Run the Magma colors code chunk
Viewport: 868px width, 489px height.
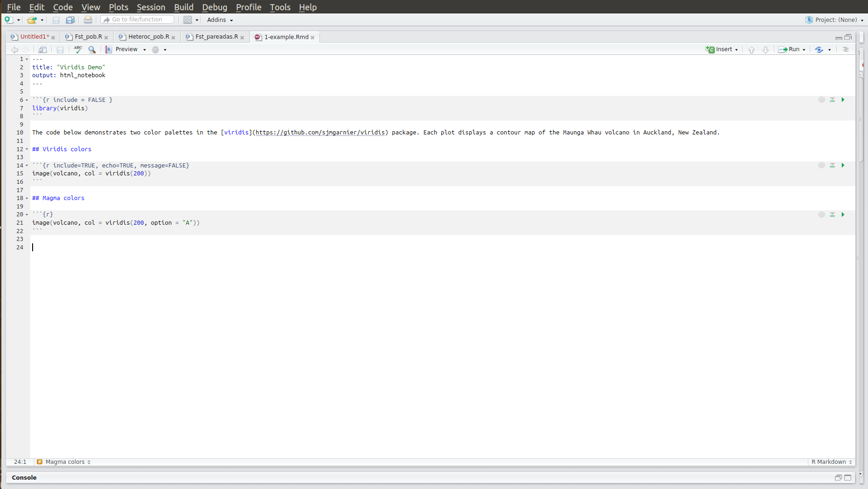pyautogui.click(x=843, y=214)
